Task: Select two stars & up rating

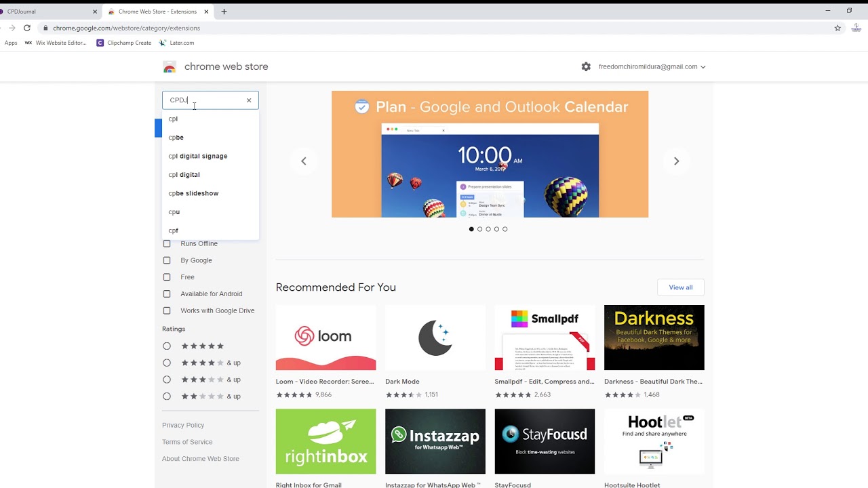Action: pyautogui.click(x=167, y=396)
